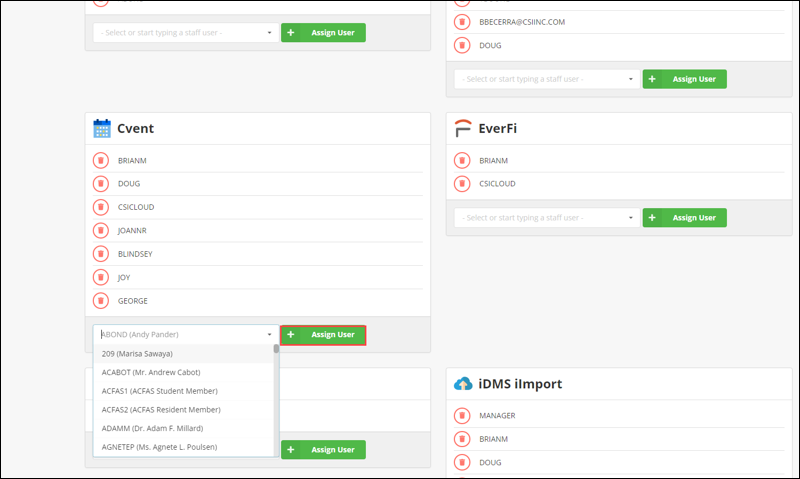Click Assign User button under Cvent

323,335
